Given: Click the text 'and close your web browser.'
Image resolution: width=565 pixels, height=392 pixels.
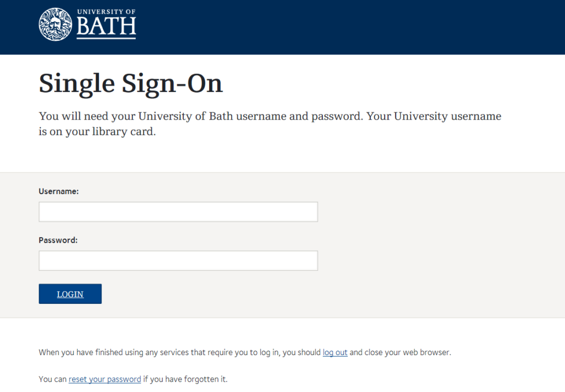Looking at the screenshot, I should click(x=401, y=352).
